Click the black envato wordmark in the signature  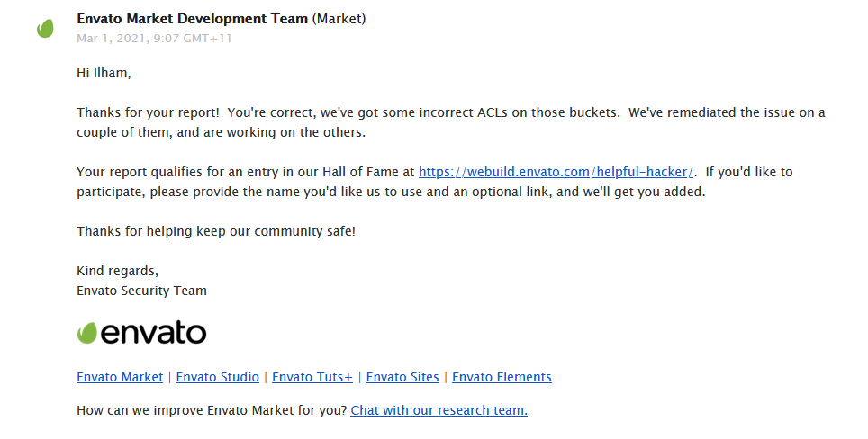click(153, 333)
